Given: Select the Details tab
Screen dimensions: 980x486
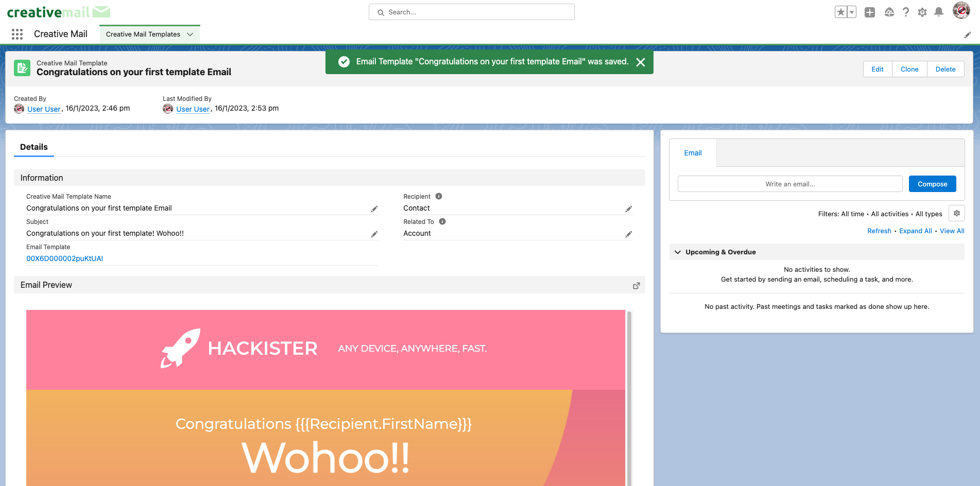Looking at the screenshot, I should pos(34,147).
